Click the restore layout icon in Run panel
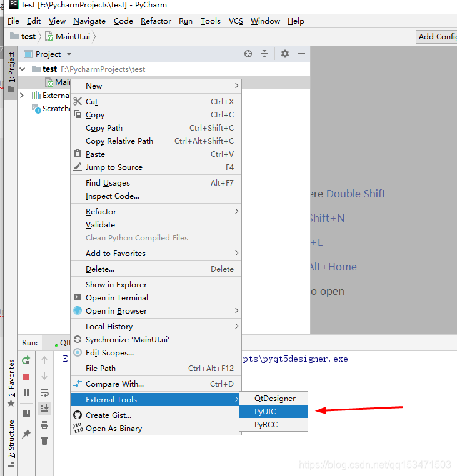Viewport: 457px width, 476px height. point(26,414)
